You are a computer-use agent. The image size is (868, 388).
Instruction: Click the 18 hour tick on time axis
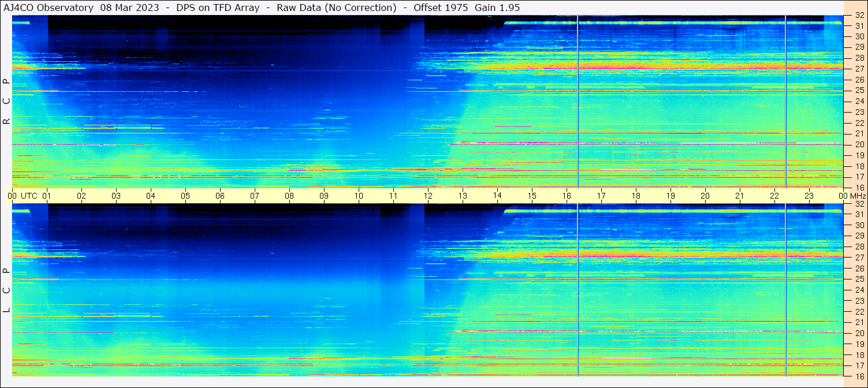pyautogui.click(x=636, y=196)
